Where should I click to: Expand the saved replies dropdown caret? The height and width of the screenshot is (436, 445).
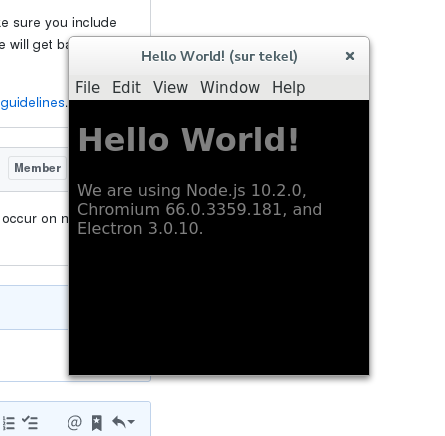[x=131, y=422]
